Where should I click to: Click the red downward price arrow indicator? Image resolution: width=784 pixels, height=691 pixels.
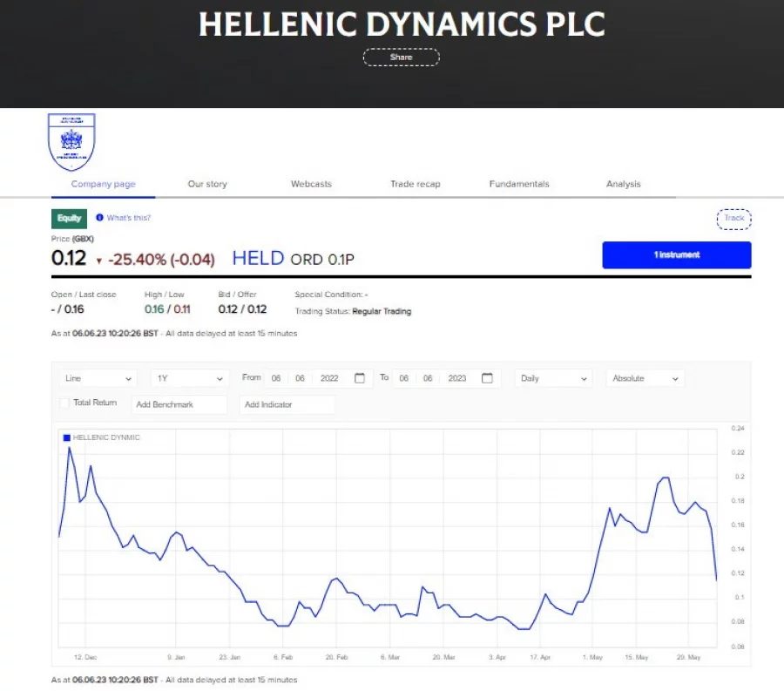98,260
